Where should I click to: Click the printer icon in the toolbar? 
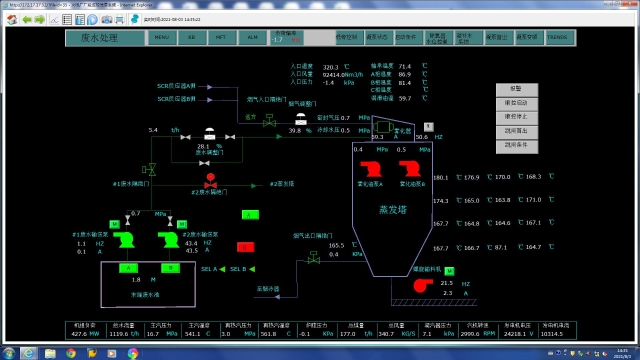(120, 19)
